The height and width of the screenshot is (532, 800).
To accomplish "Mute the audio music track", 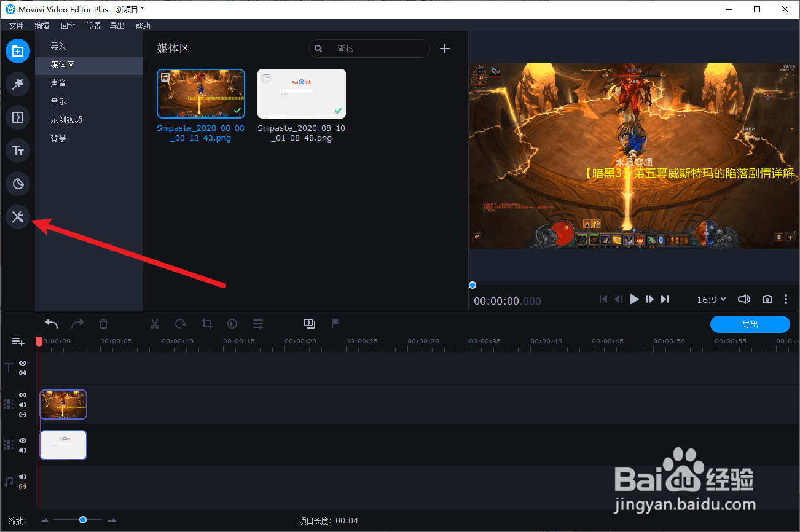I will pyautogui.click(x=23, y=477).
